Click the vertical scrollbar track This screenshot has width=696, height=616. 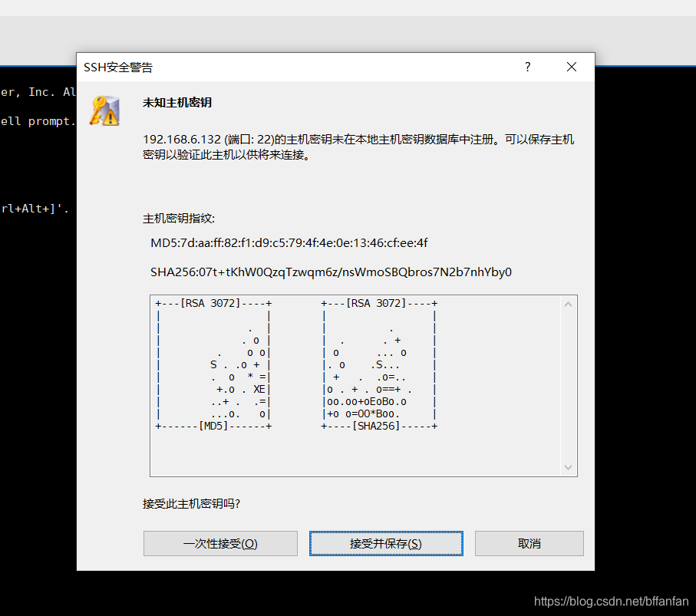pyautogui.click(x=569, y=384)
